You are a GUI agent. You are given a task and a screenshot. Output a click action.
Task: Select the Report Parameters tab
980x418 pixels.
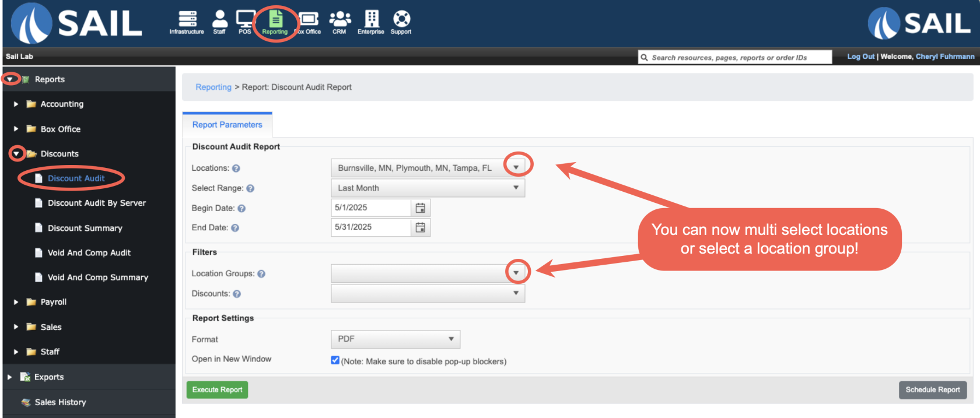point(228,125)
